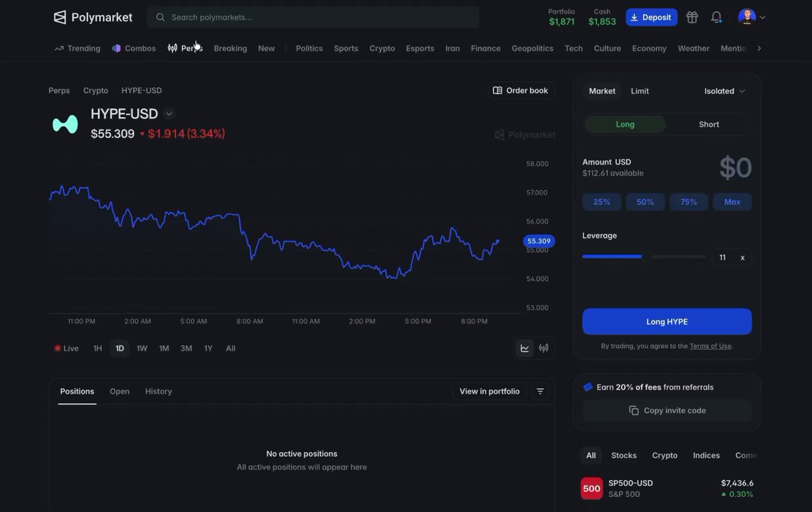812x512 pixels.
Task: Click the leverage value field showing 11
Action: pyautogui.click(x=723, y=257)
